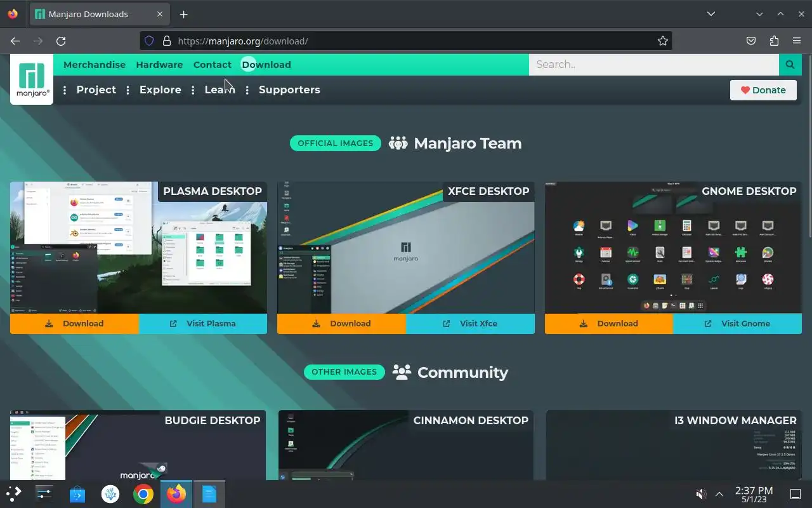Click Visit Plasma link
Image resolution: width=812 pixels, height=508 pixels.
pyautogui.click(x=203, y=323)
